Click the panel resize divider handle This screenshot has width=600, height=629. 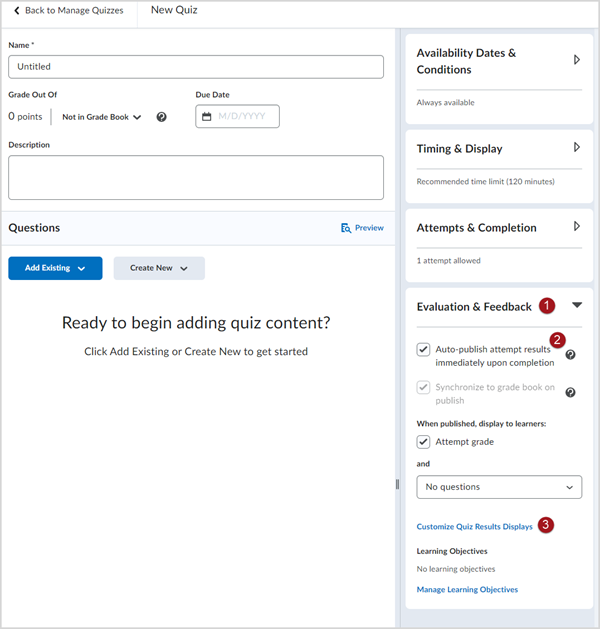point(397,485)
